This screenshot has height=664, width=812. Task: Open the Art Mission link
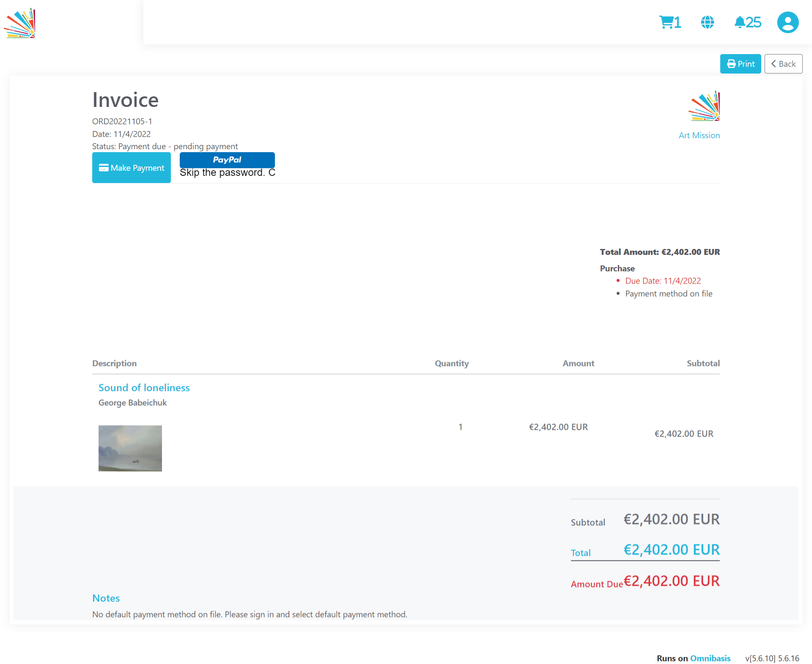[x=699, y=135]
